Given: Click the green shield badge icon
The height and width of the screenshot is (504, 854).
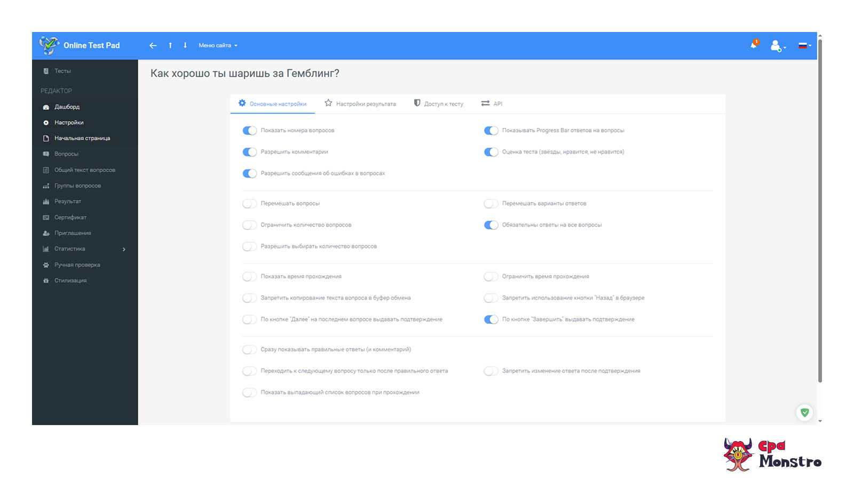Looking at the screenshot, I should click(804, 412).
